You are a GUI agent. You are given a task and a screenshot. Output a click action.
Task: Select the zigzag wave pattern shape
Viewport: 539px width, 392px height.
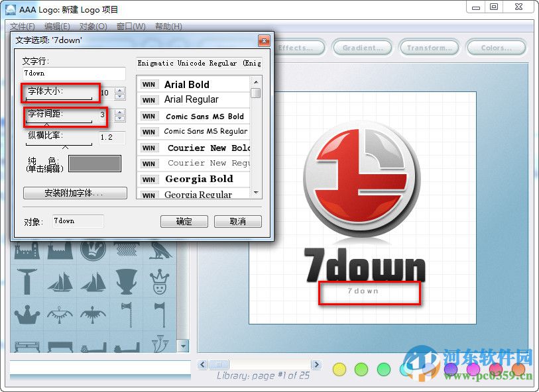tap(126, 250)
